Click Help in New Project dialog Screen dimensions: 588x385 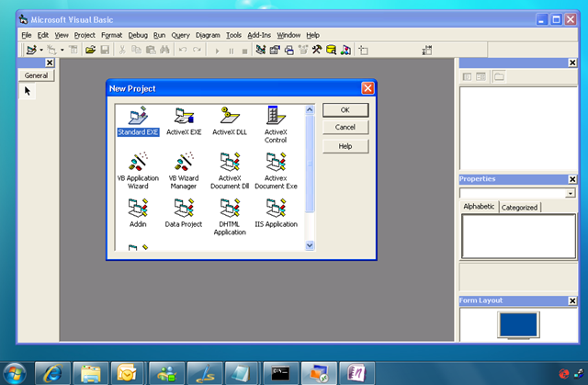345,146
